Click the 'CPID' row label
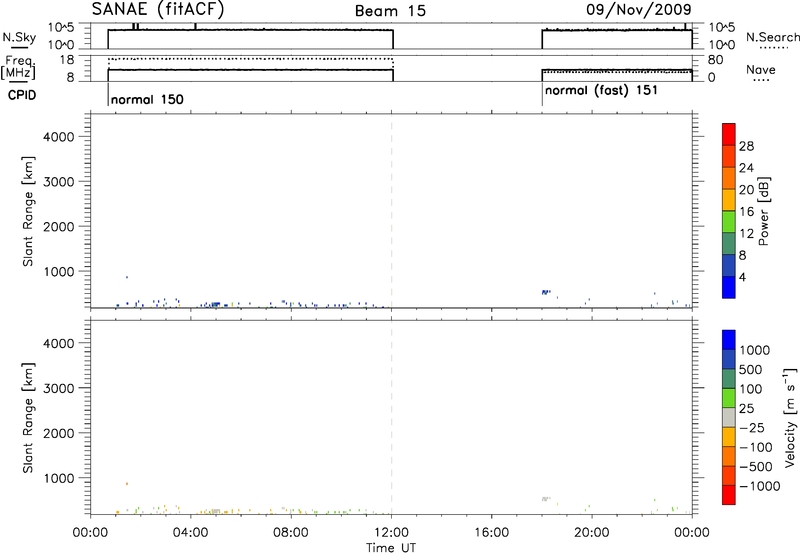The height and width of the screenshot is (554, 800). (x=22, y=95)
